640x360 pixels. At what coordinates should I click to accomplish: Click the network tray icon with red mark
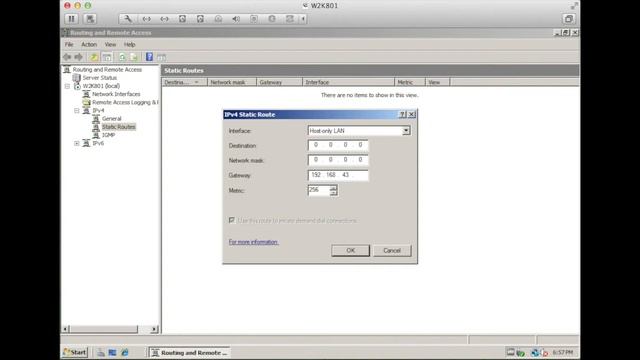coord(544,353)
